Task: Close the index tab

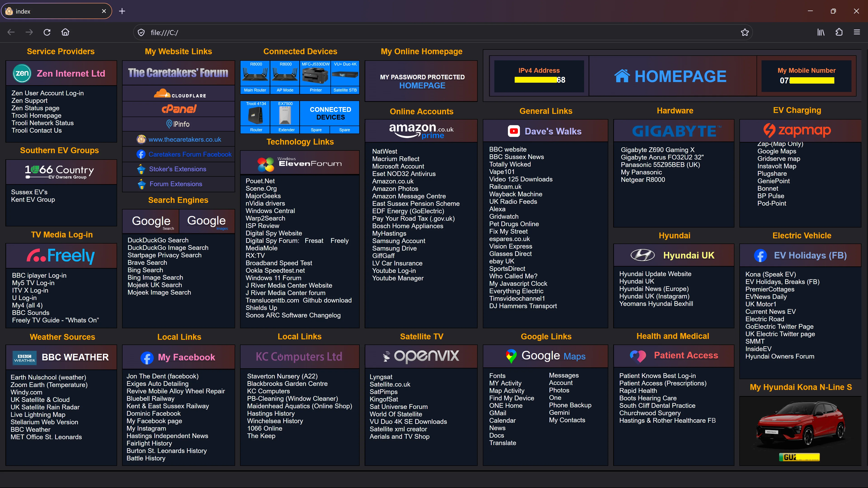Action: pos(104,11)
